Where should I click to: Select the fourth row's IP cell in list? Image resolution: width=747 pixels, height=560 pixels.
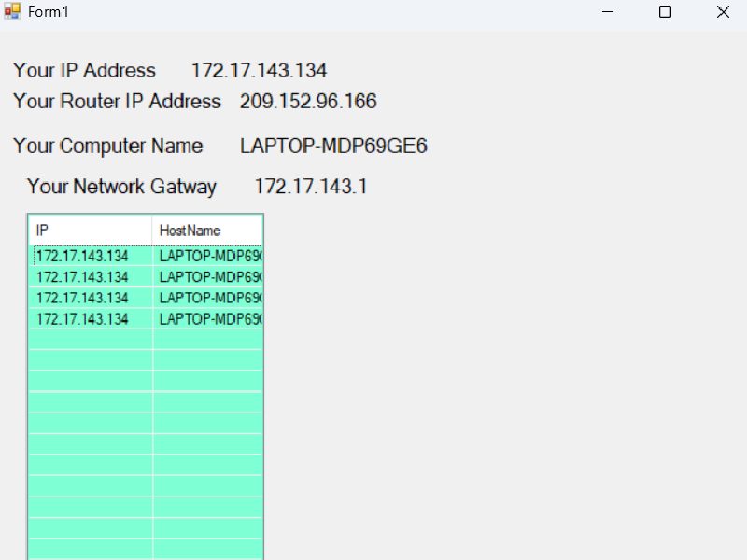pos(82,318)
